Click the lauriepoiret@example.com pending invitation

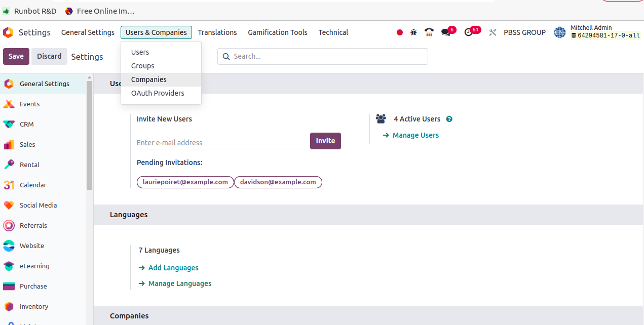[185, 182]
